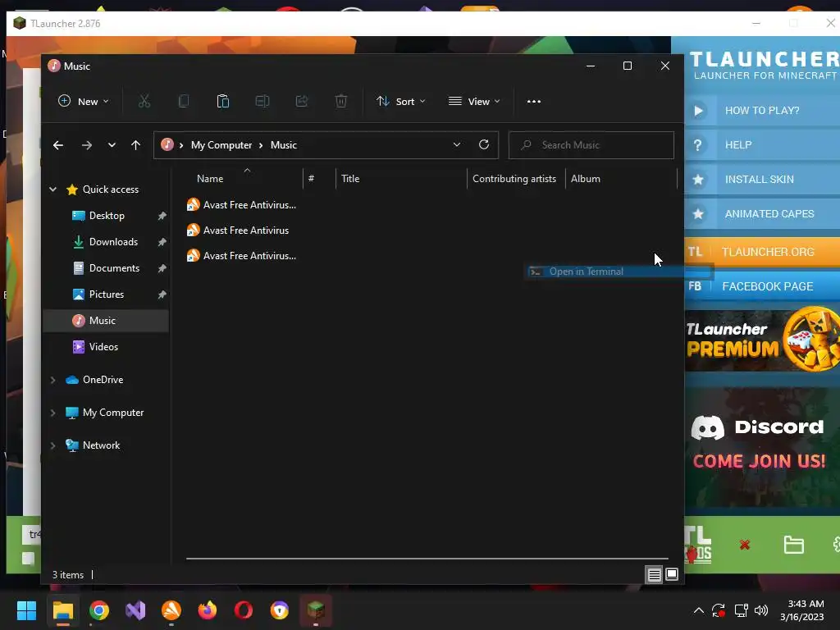
Task: Expand the OneDrive tree node
Action: coord(53,380)
